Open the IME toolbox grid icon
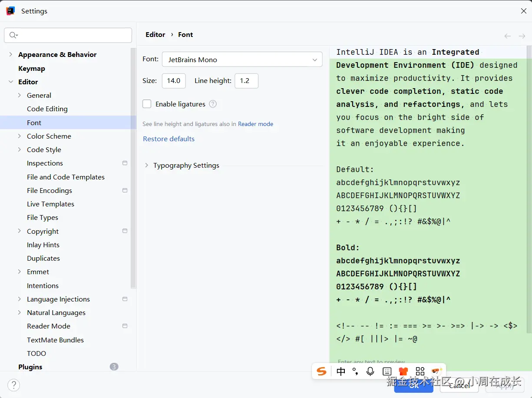 pos(420,371)
